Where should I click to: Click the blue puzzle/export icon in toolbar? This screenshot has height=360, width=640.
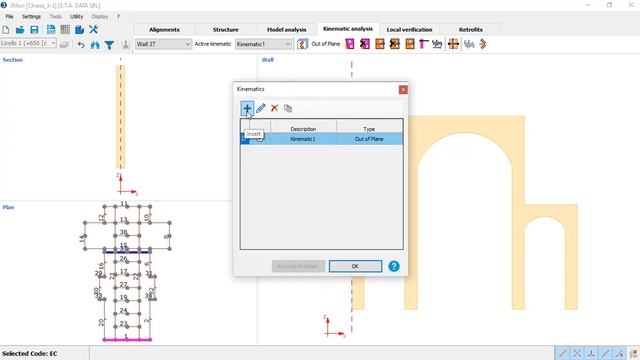79,29
